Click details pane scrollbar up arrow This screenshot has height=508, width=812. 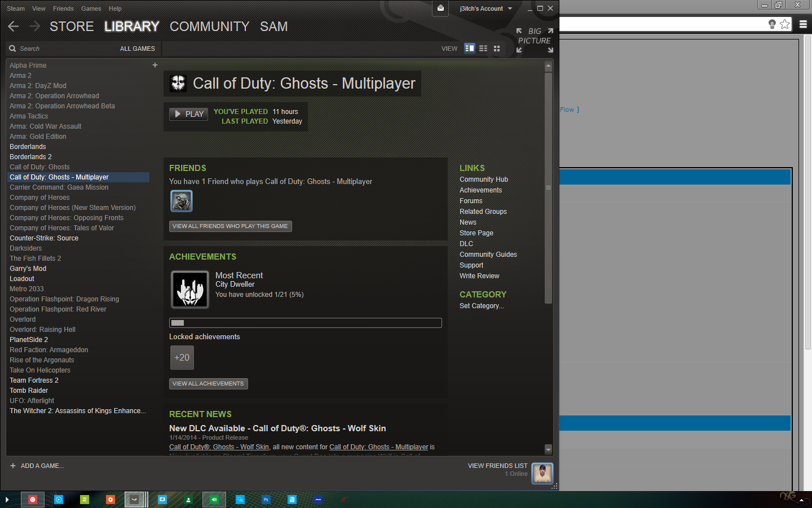pyautogui.click(x=548, y=66)
